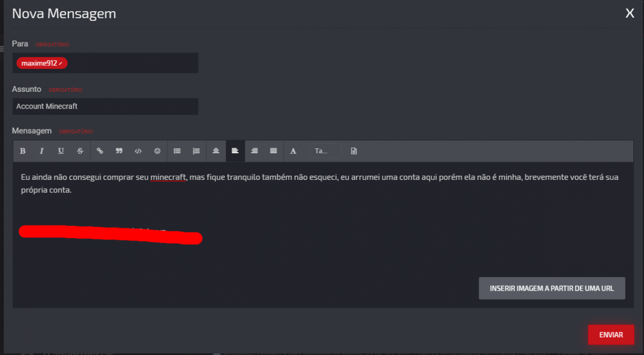Viewport: 644px width, 355px height.
Task: Insert a blockquote
Action: pos(119,151)
